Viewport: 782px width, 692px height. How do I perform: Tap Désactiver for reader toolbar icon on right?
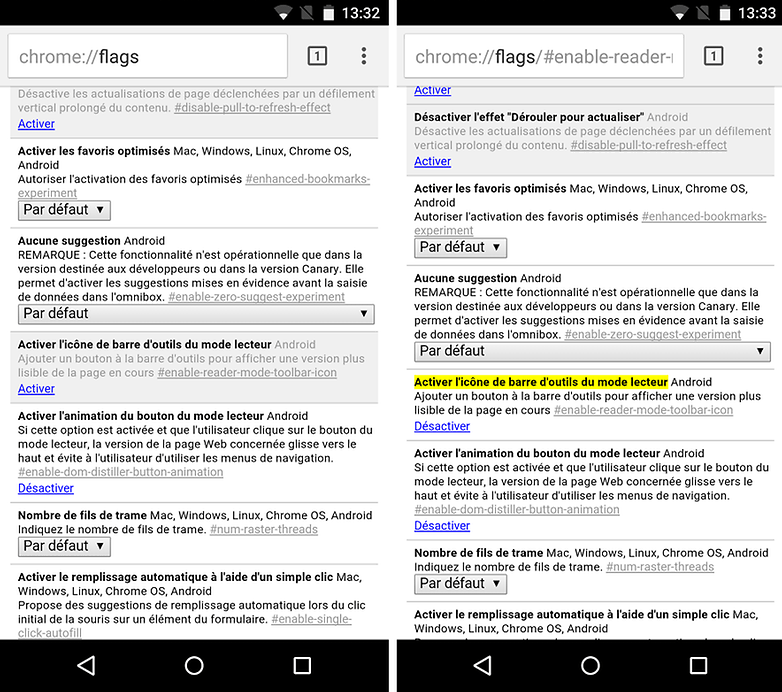click(442, 426)
